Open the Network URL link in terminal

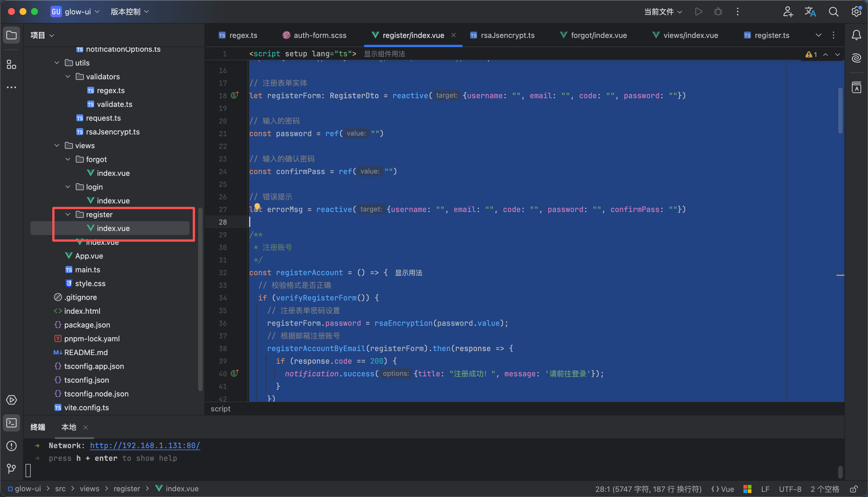[145, 446]
